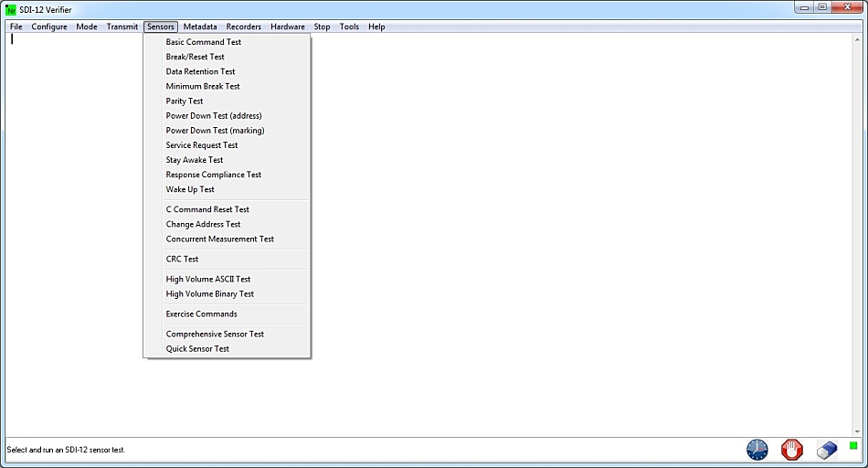Click the green status indicator square

[853, 445]
